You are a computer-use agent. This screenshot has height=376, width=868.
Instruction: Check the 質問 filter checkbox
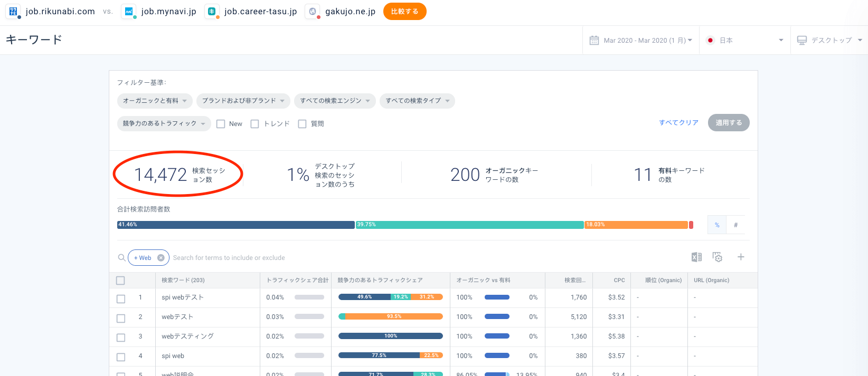(302, 124)
